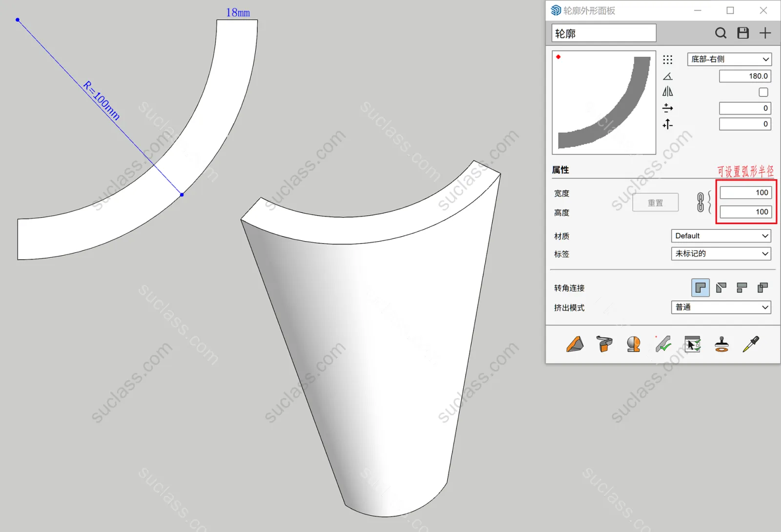Open the 挤出模式 普通 dropdown
Screen dimensions: 781x532
click(721, 307)
